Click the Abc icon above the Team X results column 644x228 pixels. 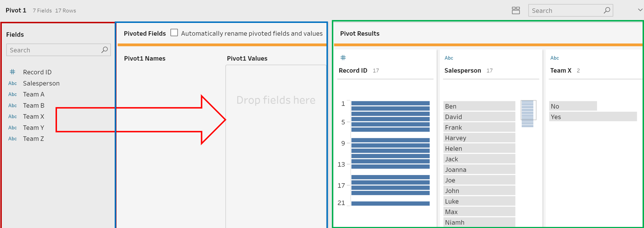click(554, 58)
